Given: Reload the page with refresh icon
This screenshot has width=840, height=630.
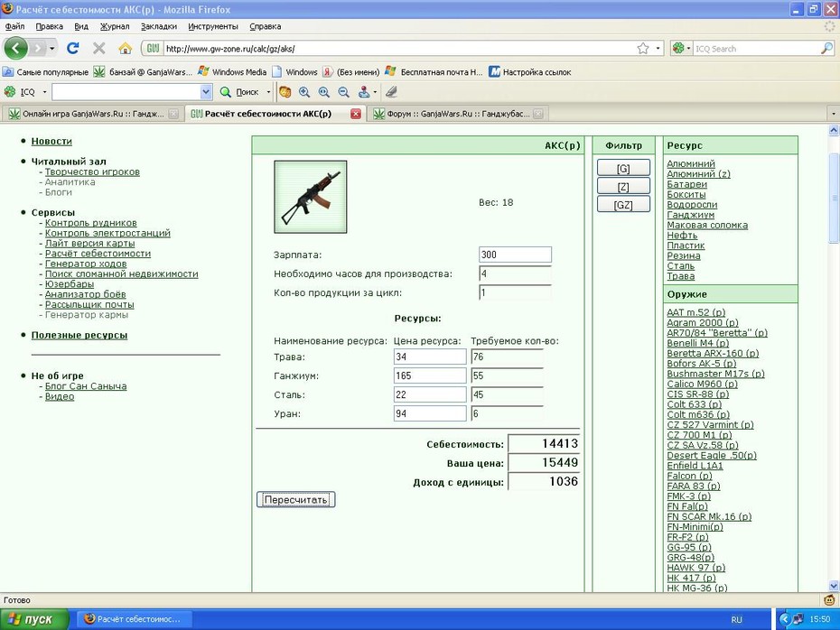Looking at the screenshot, I should (x=73, y=49).
